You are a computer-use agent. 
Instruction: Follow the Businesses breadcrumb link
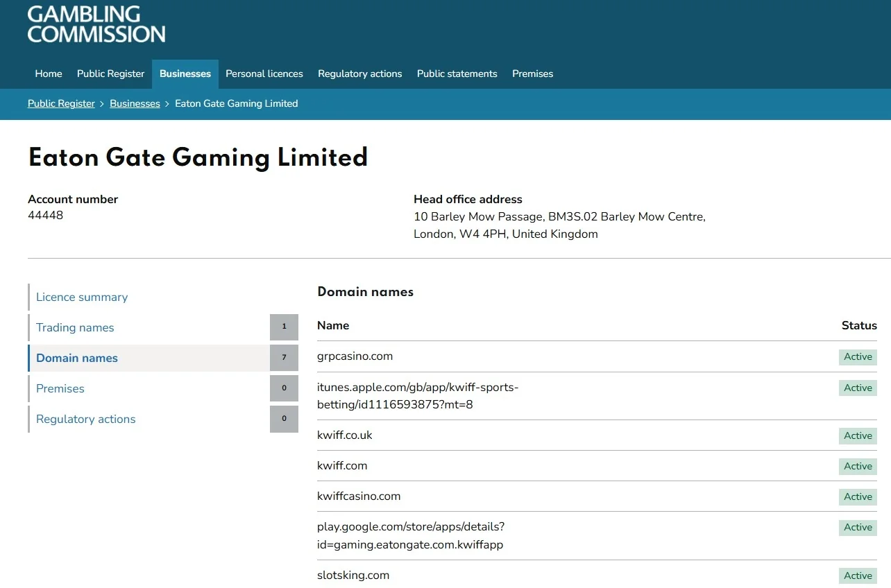pyautogui.click(x=135, y=103)
